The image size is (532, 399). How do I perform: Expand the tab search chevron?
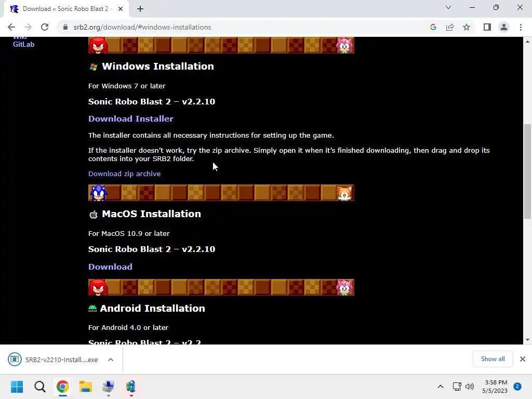tap(448, 7)
